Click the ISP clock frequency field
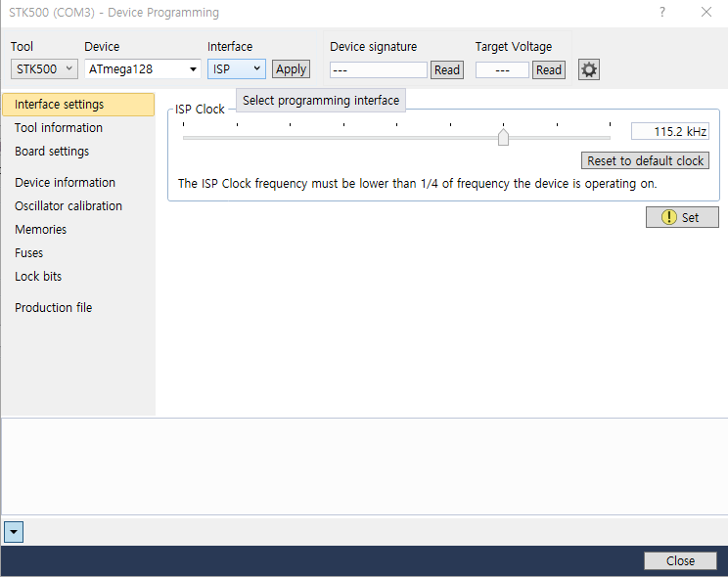The image size is (728, 577). [x=670, y=131]
